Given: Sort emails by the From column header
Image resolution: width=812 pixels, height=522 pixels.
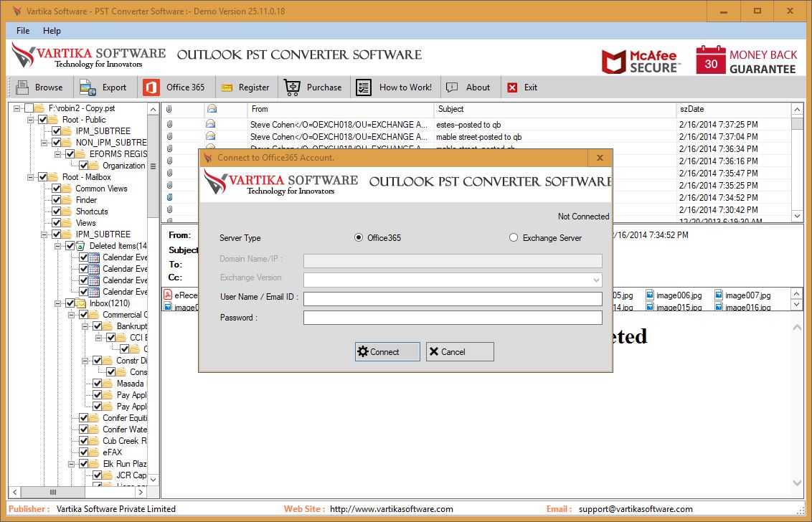Looking at the screenshot, I should click(x=340, y=109).
